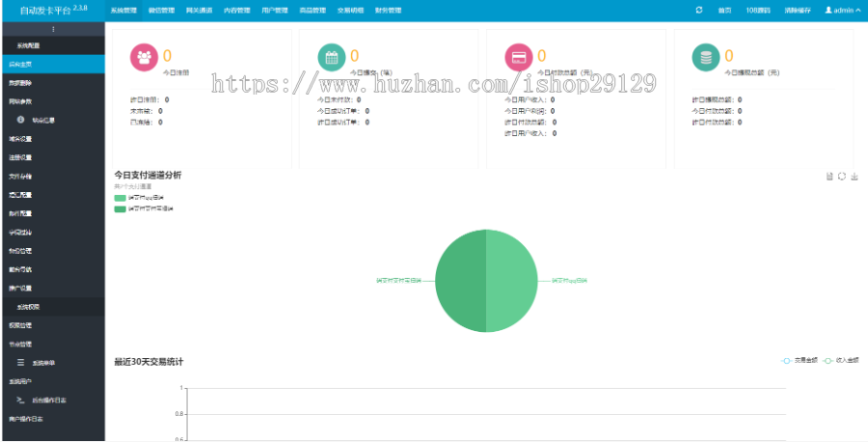This screenshot has height=442, width=868.
Task: Open the 微信管理 top menu
Action: pyautogui.click(x=161, y=10)
